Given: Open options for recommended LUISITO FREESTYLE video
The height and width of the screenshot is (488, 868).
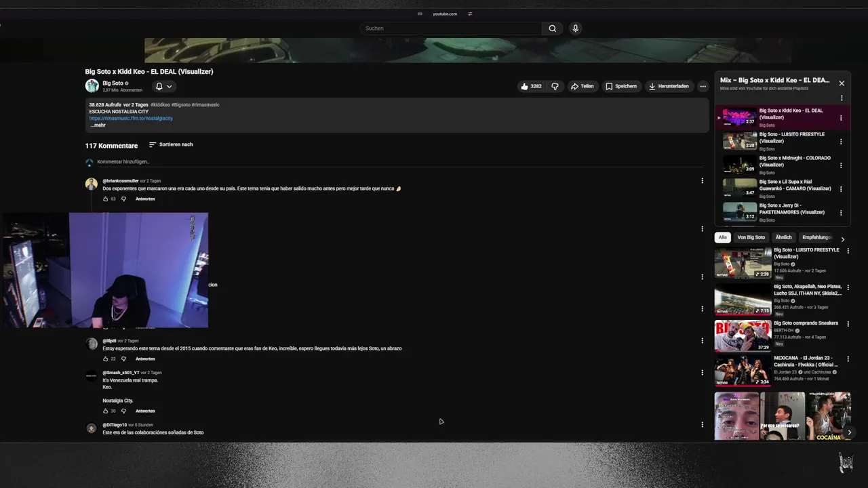Looking at the screenshot, I should point(848,251).
